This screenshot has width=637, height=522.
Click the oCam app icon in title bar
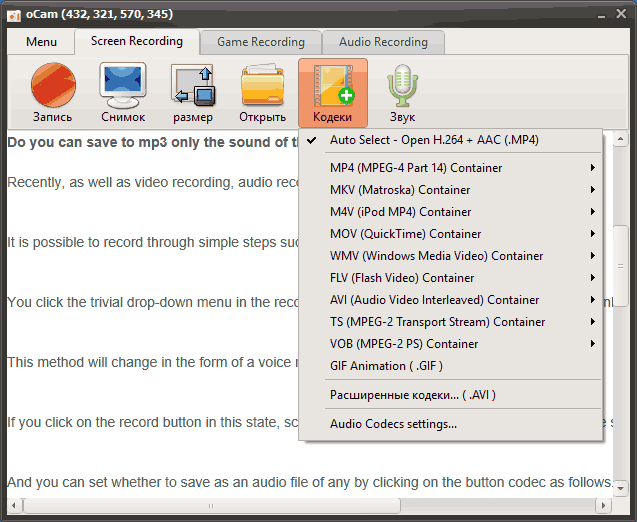(x=14, y=15)
